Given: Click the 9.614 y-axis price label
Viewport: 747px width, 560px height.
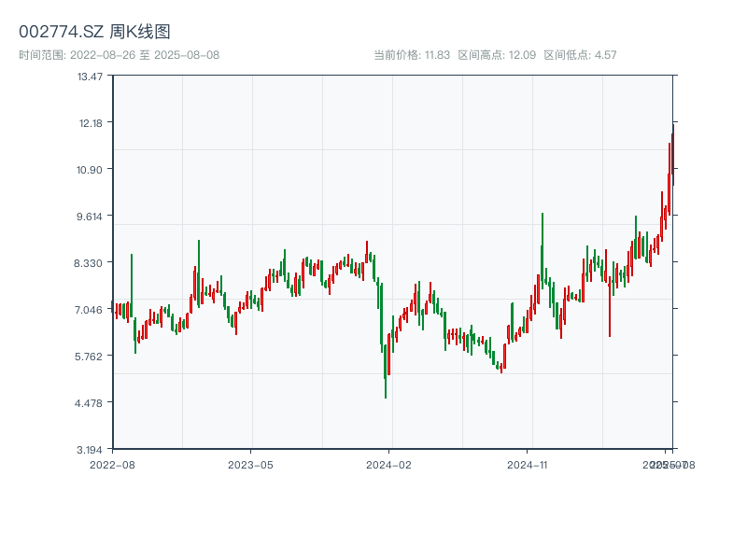Looking at the screenshot, I should coord(90,216).
